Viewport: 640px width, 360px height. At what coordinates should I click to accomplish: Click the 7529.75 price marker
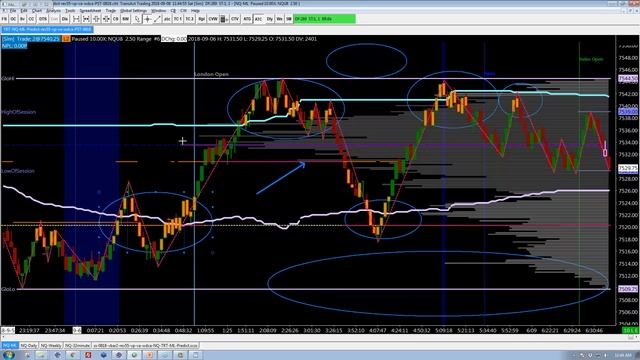click(x=628, y=168)
